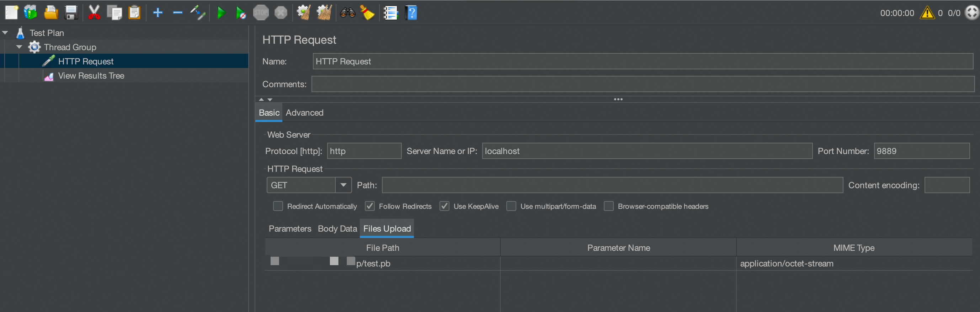Click the remote engines globe icon

[971, 13]
